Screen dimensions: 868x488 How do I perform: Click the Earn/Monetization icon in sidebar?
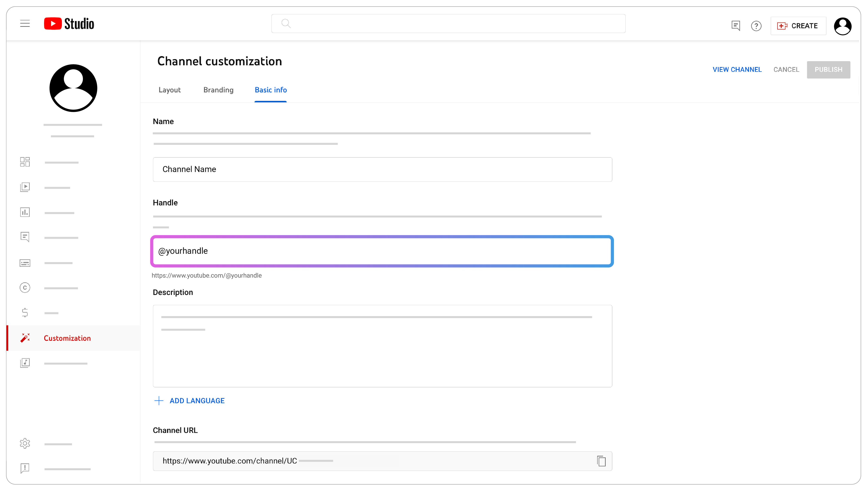[x=25, y=312]
